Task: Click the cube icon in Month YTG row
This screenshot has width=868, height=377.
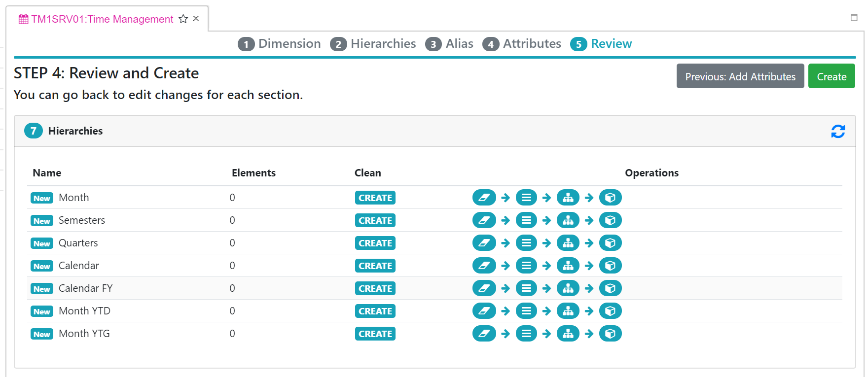Action: [610, 334]
